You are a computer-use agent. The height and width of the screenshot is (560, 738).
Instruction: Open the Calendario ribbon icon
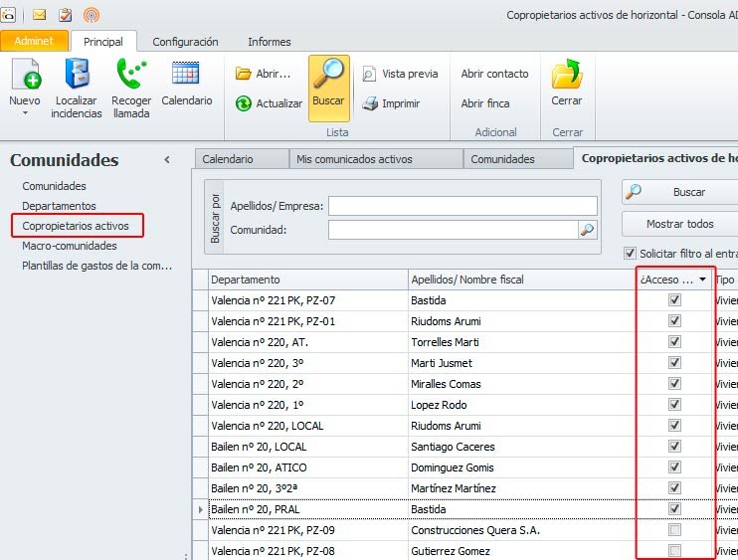click(186, 75)
